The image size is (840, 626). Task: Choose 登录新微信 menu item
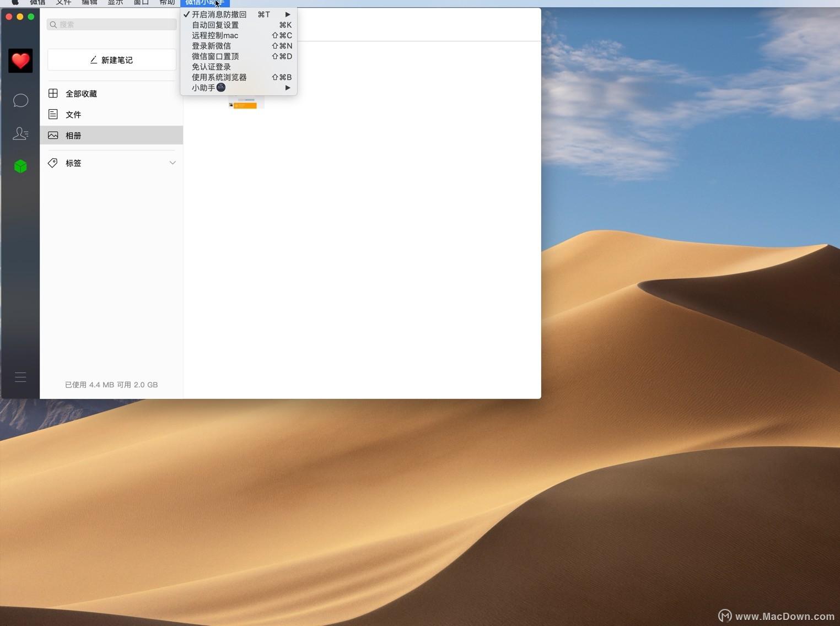coord(239,46)
